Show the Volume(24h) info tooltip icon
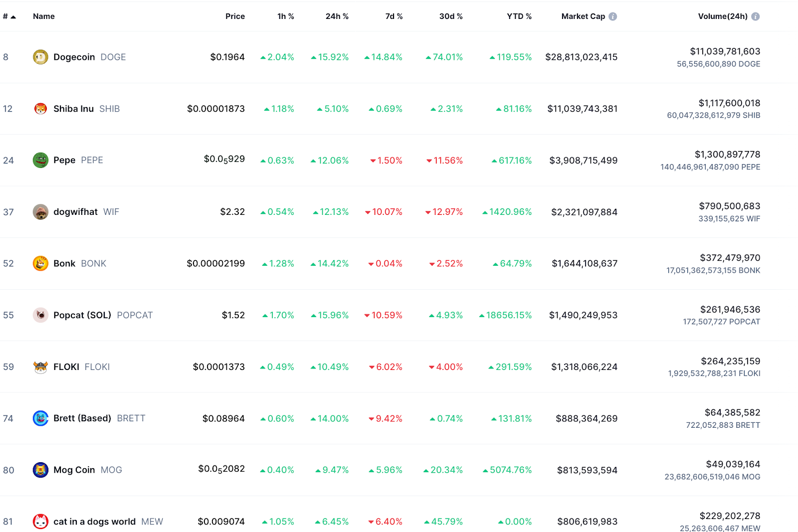The width and height of the screenshot is (798, 532). click(756, 16)
